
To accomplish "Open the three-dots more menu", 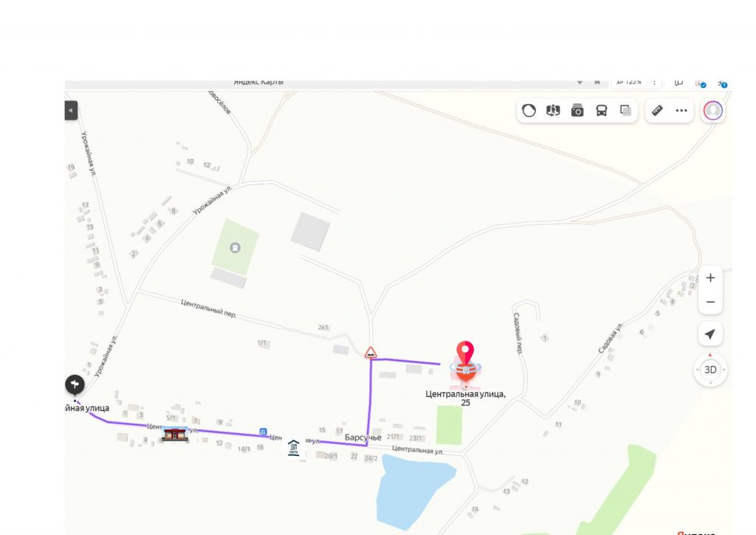I will tap(681, 111).
